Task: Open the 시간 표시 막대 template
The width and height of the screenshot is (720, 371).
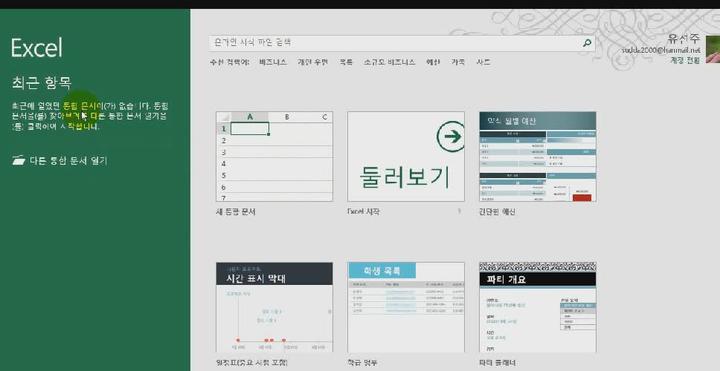Action: [x=275, y=307]
